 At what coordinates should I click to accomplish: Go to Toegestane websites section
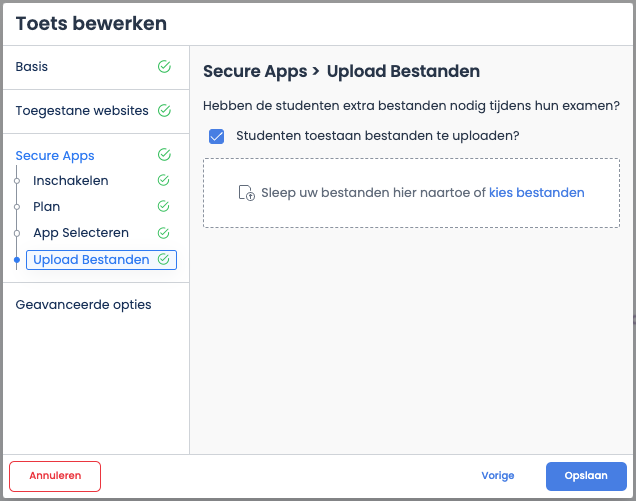(82, 110)
